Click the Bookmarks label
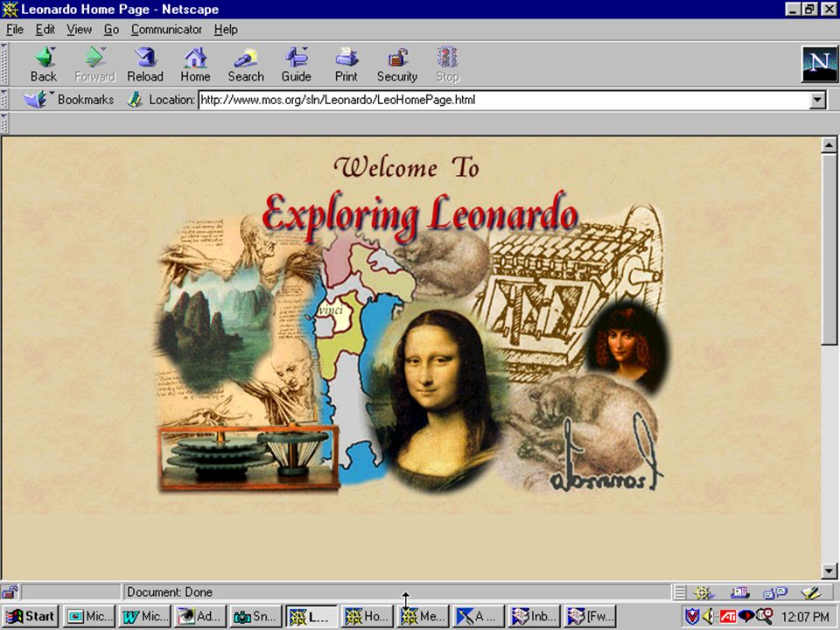This screenshot has height=630, width=840. 86,100
